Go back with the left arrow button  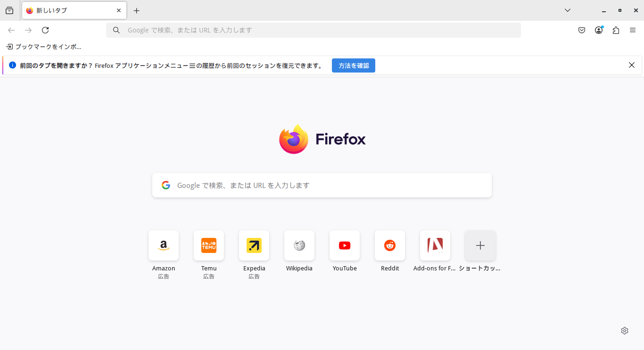pyautogui.click(x=11, y=30)
